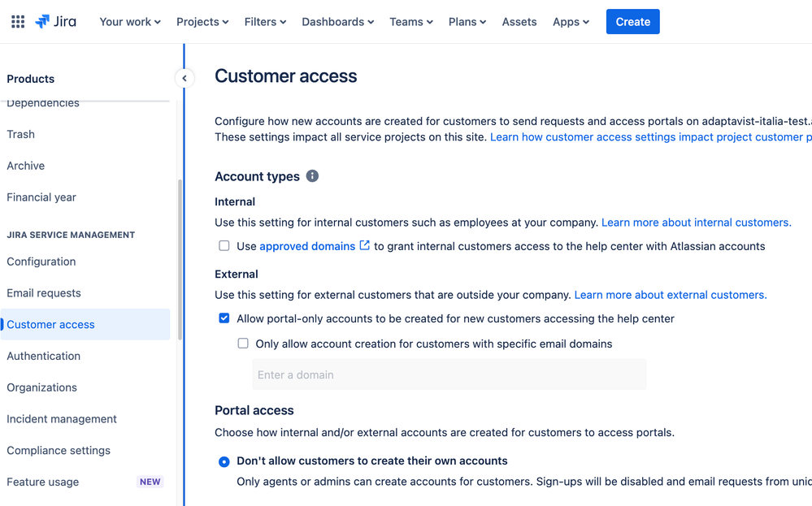Enable the approved domains checkbox
Image resolution: width=812 pixels, height=506 pixels.
224,246
